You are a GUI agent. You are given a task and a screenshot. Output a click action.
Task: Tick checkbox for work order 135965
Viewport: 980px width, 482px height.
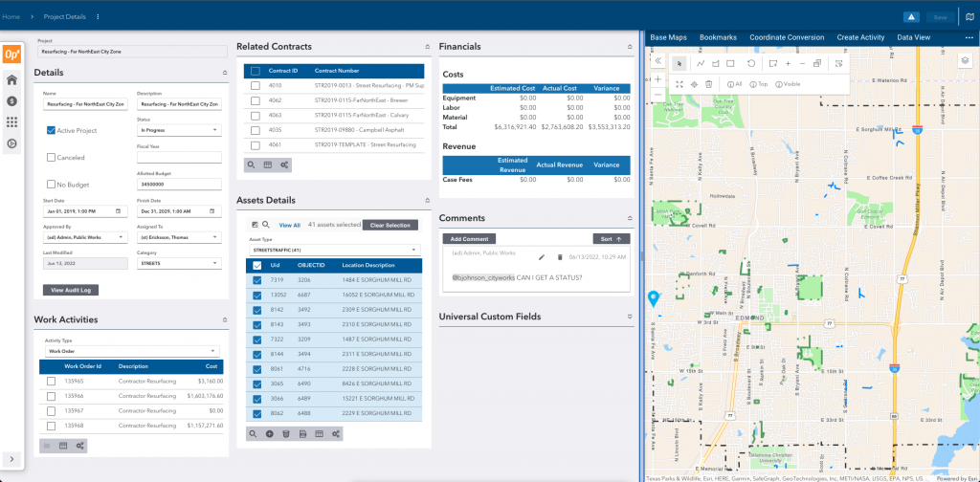point(52,382)
